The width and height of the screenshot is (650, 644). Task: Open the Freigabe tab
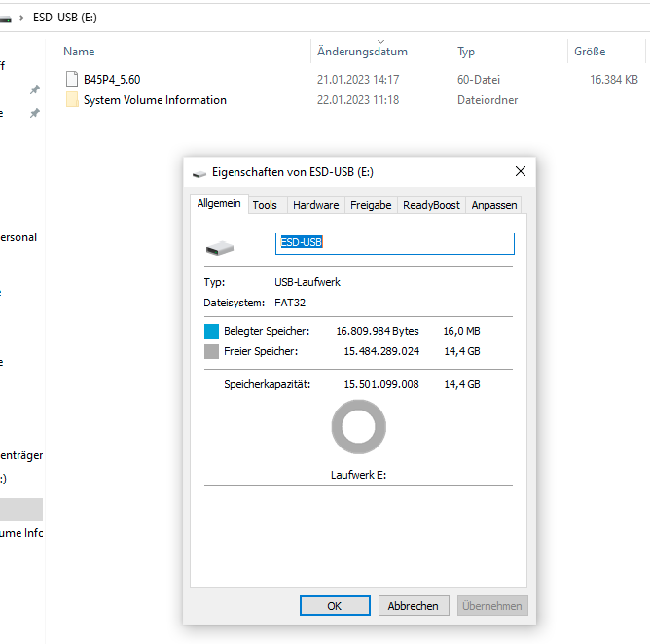[371, 205]
